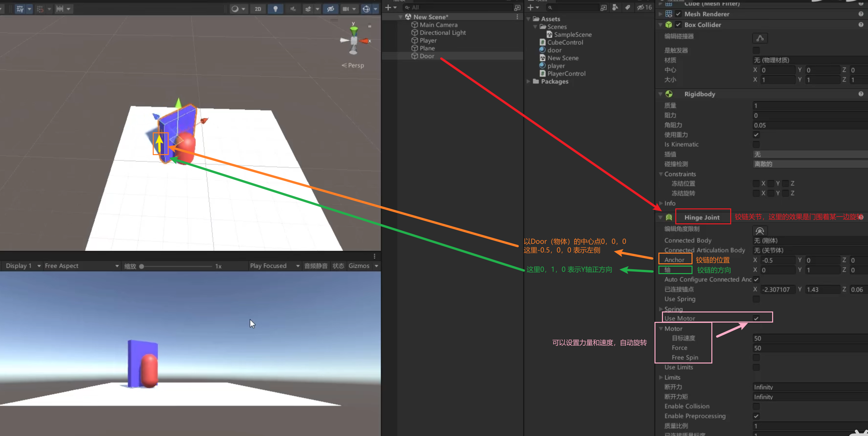
Task: Toggle scene visibility hidden-eye icon
Action: [330, 9]
